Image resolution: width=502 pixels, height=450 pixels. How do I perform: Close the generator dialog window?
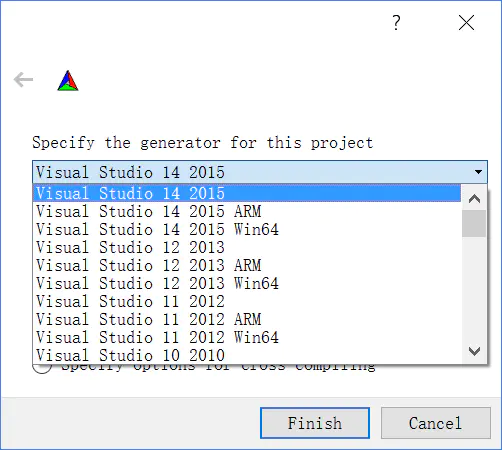tap(466, 23)
